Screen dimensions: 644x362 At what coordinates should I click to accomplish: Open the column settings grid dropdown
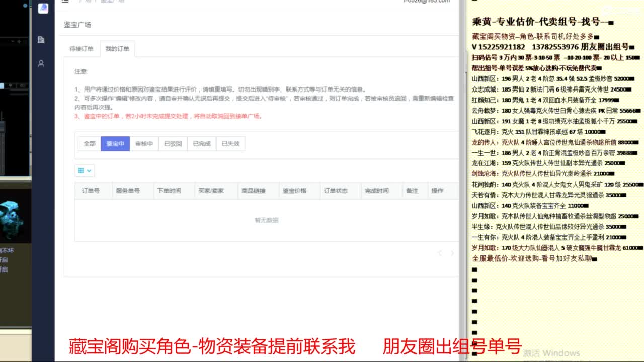point(85,171)
